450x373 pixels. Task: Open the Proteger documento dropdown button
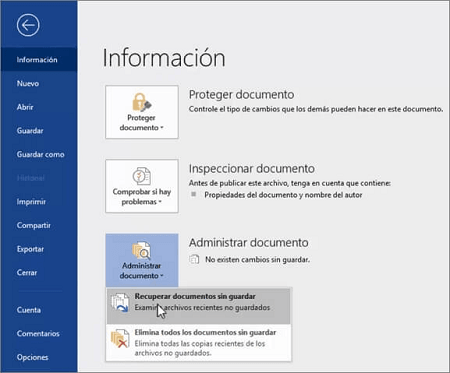pyautogui.click(x=142, y=112)
